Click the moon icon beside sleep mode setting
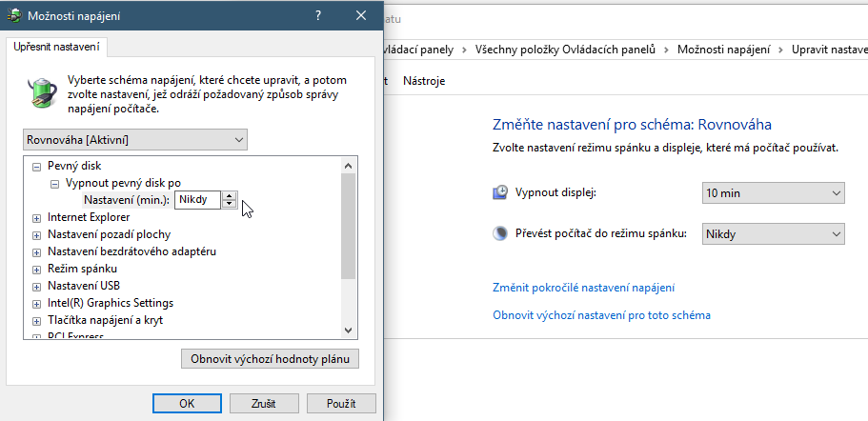Viewport: 868px width, 421px height. pyautogui.click(x=500, y=234)
